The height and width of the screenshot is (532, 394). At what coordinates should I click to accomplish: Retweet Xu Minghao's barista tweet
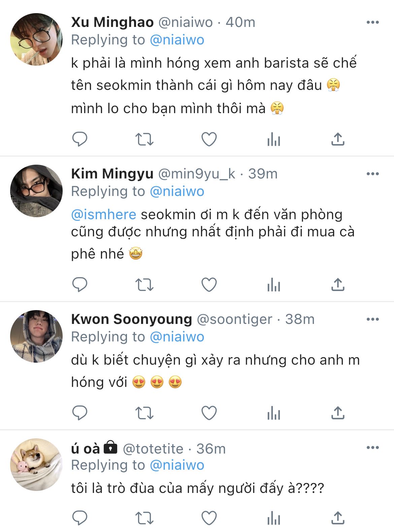click(x=144, y=139)
